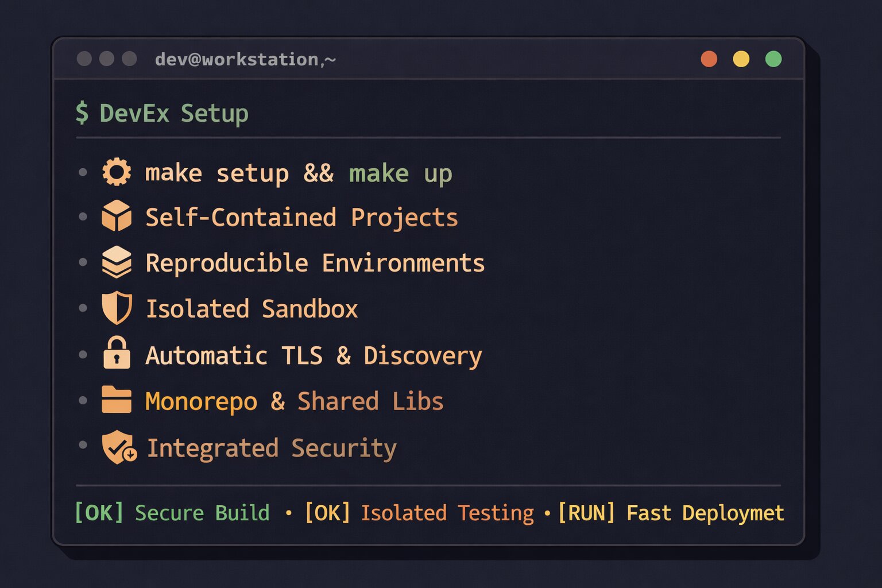882x588 pixels.
Task: Click the yellow dot in title bar
Action: coord(741,59)
